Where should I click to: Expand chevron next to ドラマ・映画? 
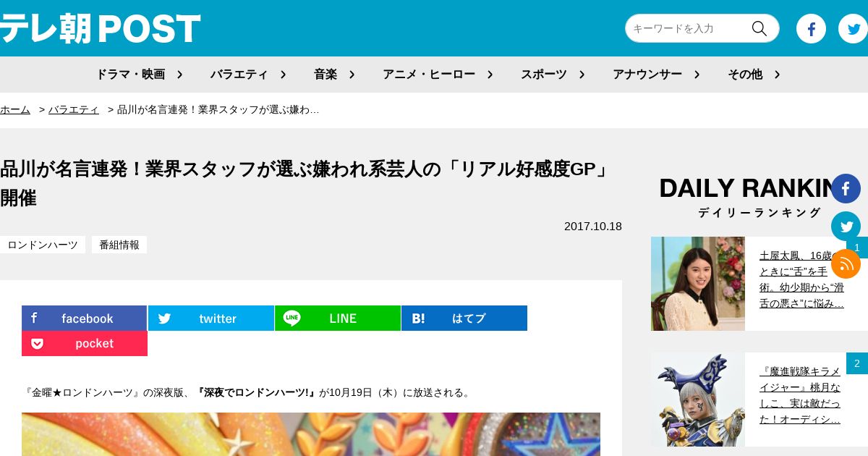coord(179,74)
